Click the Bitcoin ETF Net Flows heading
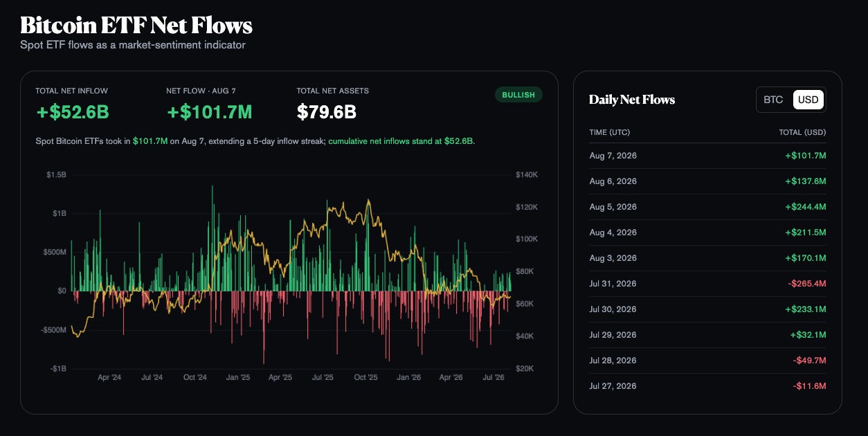Screen dimensions: 868x436 136,26
